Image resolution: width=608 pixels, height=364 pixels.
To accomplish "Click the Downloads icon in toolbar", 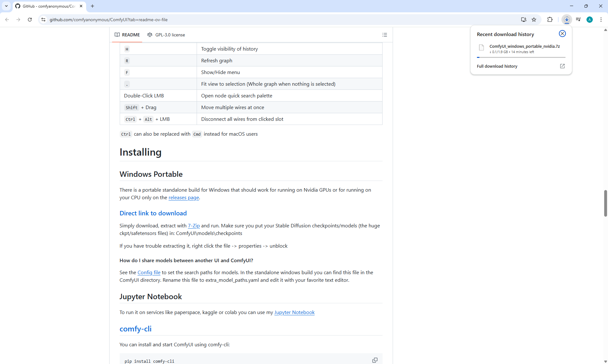I will [x=567, y=20].
